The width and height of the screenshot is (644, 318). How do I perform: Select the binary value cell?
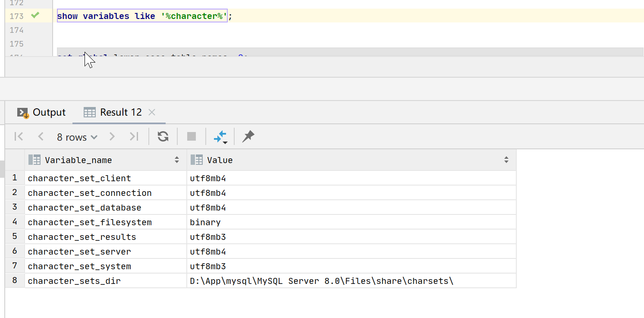352,222
